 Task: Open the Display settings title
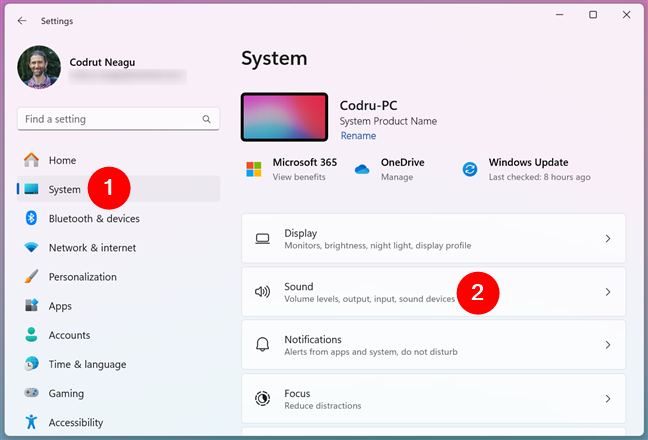tap(300, 233)
